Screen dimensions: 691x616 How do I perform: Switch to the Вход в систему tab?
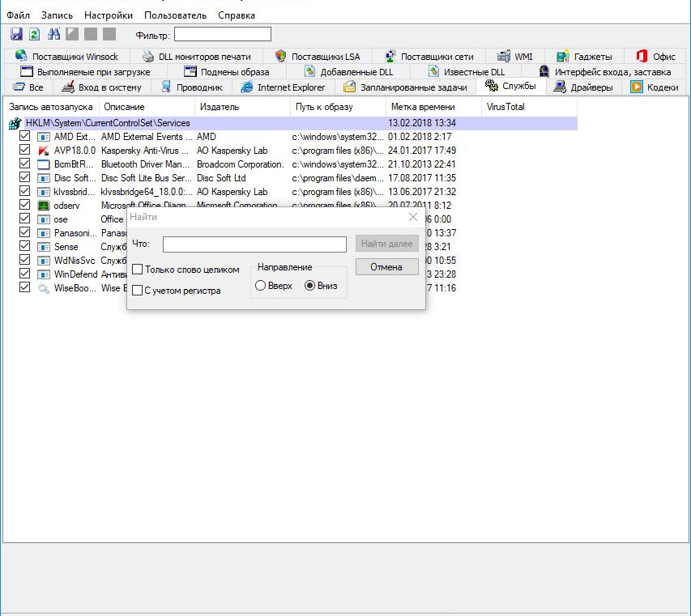[x=102, y=87]
